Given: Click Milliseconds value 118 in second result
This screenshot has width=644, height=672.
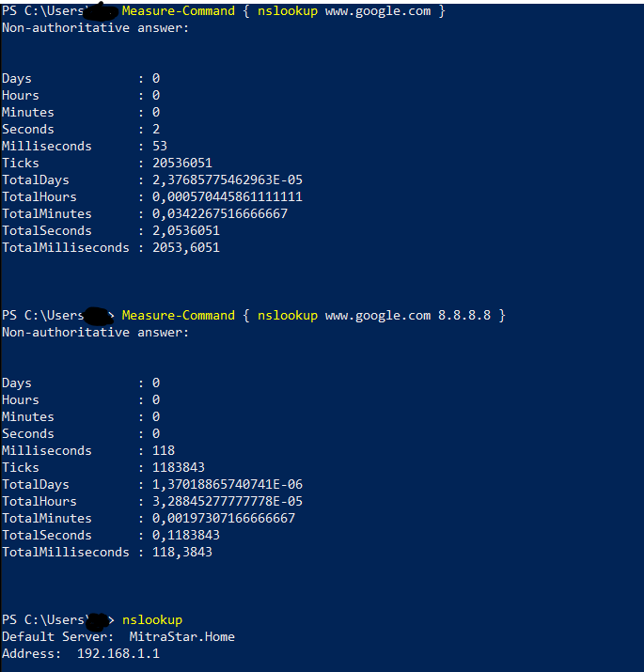Looking at the screenshot, I should click(164, 450).
